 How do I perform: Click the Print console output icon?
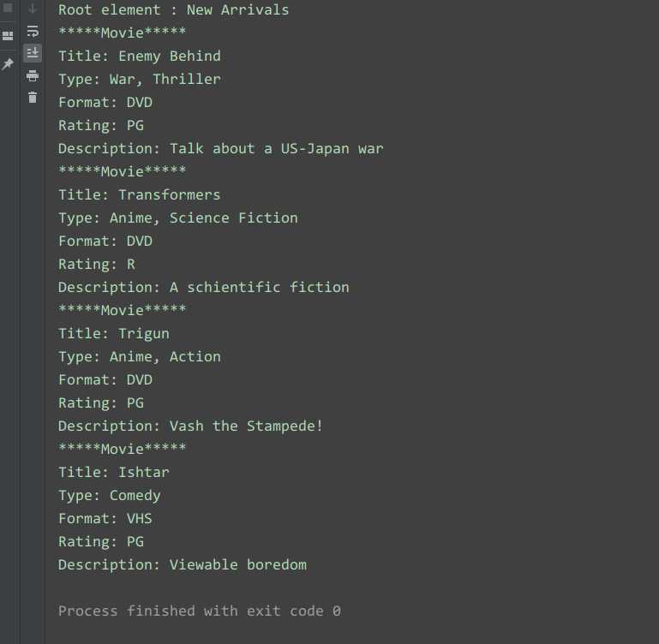[x=33, y=75]
